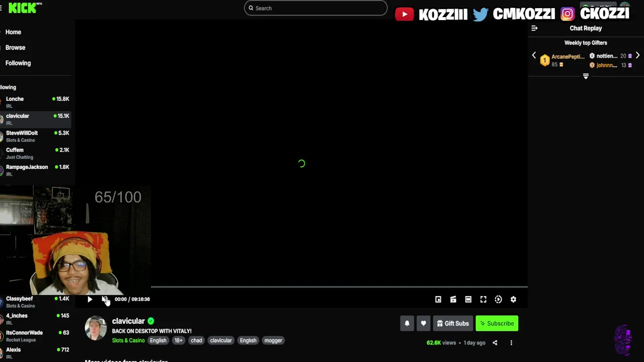
Task: Open mini-player picture-in-picture icon
Action: pos(438,299)
